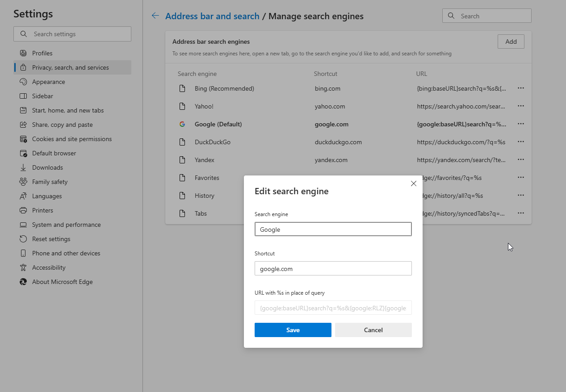The height and width of the screenshot is (392, 566).
Task: Open more options menu for the Tabs row
Action: coord(520,213)
